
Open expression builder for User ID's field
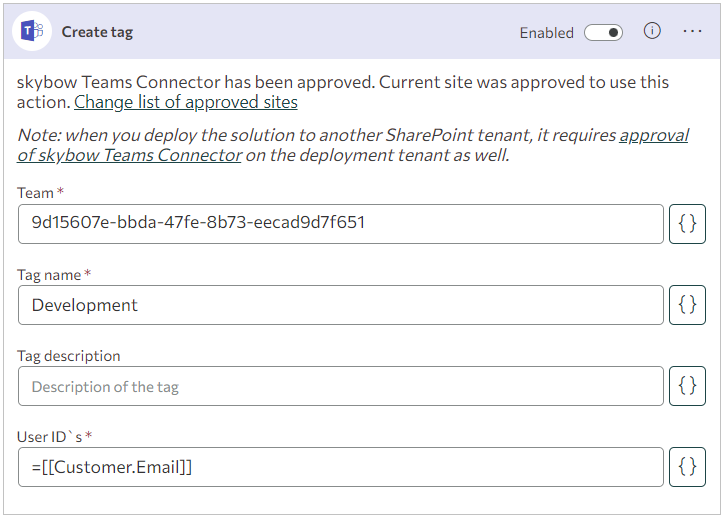point(687,467)
